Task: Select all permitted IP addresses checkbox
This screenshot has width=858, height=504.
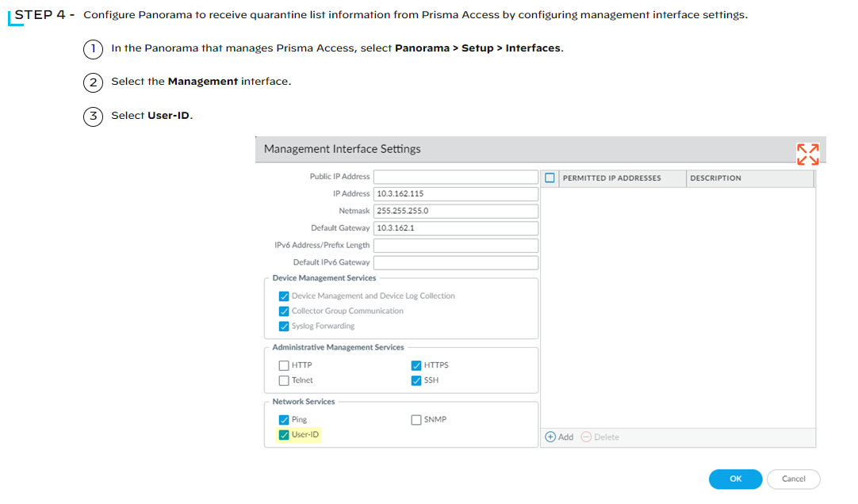Action: coord(550,178)
